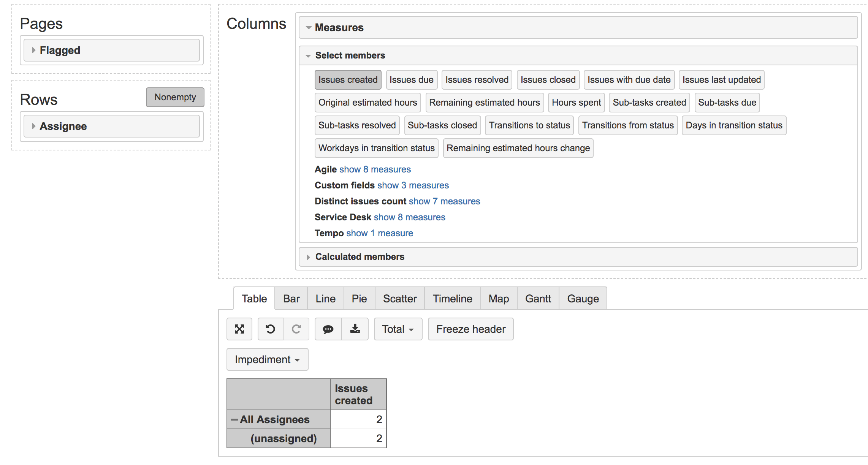Deselect the Issues created measure
Screen dimensions: 868x465
pos(348,80)
